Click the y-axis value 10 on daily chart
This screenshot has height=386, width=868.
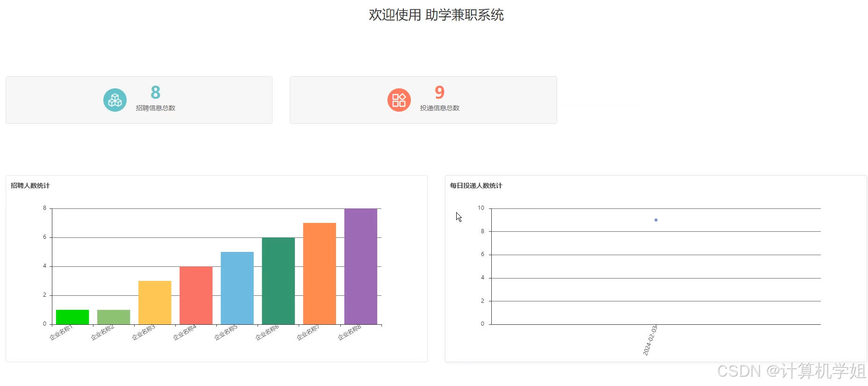coord(481,208)
